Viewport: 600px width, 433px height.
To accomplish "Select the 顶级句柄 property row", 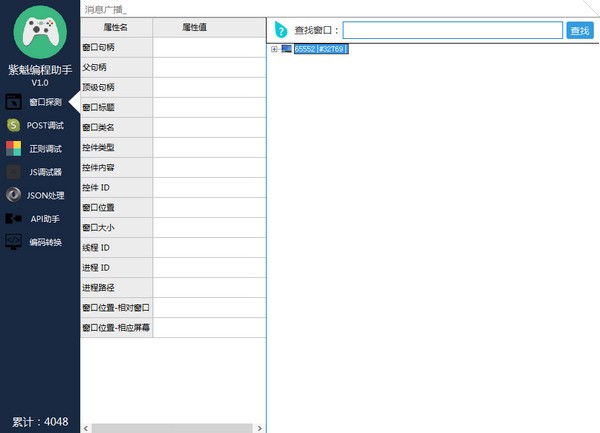I will pyautogui.click(x=173, y=88).
